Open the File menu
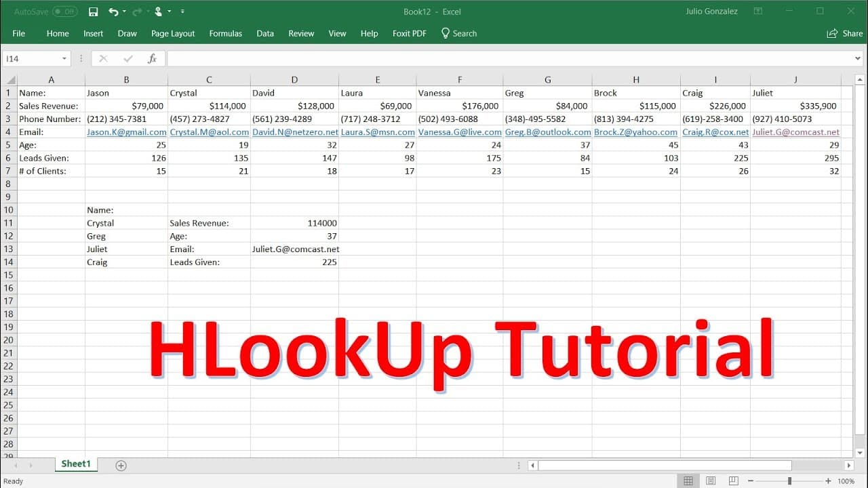This screenshot has width=868, height=488. [18, 33]
